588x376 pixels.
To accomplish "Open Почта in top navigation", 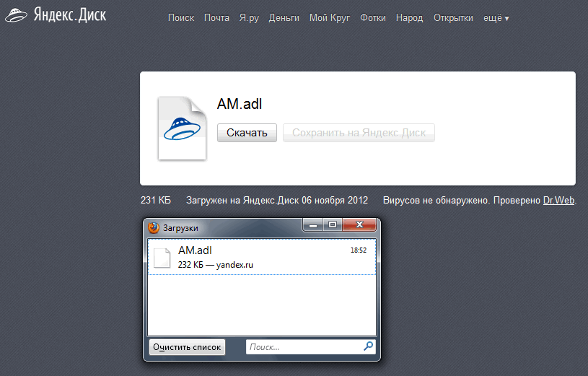I will [216, 17].
